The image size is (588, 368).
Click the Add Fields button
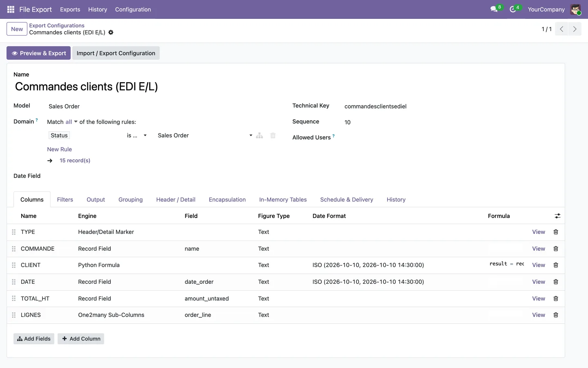point(34,339)
